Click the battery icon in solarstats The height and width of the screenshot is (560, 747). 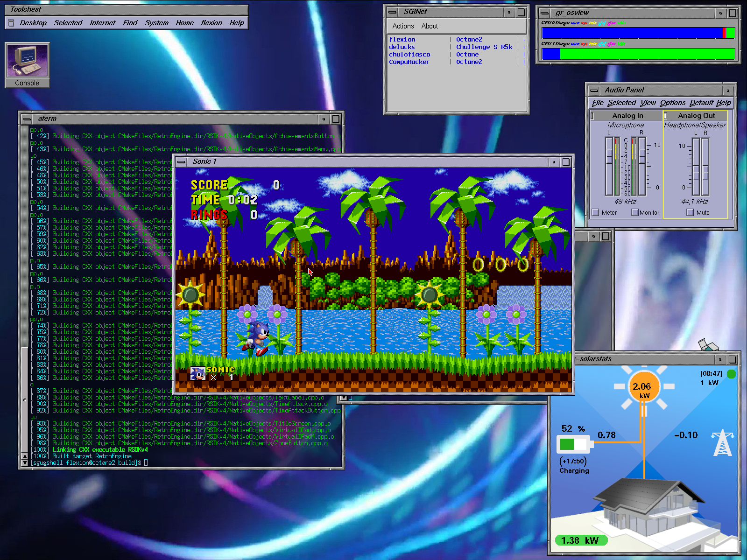coord(575,444)
